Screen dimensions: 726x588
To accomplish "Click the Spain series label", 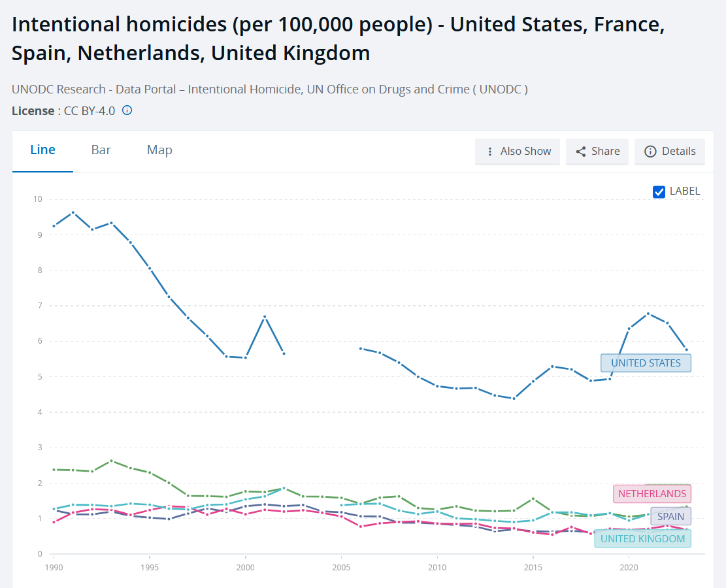I will click(x=670, y=516).
